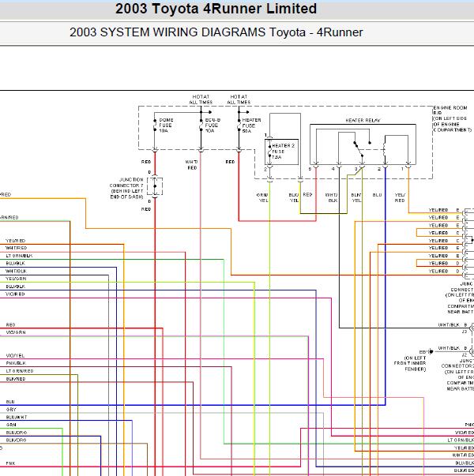Click the WHT/RED label below ECU-B fuse
The width and height of the screenshot is (474, 476).
(x=191, y=165)
